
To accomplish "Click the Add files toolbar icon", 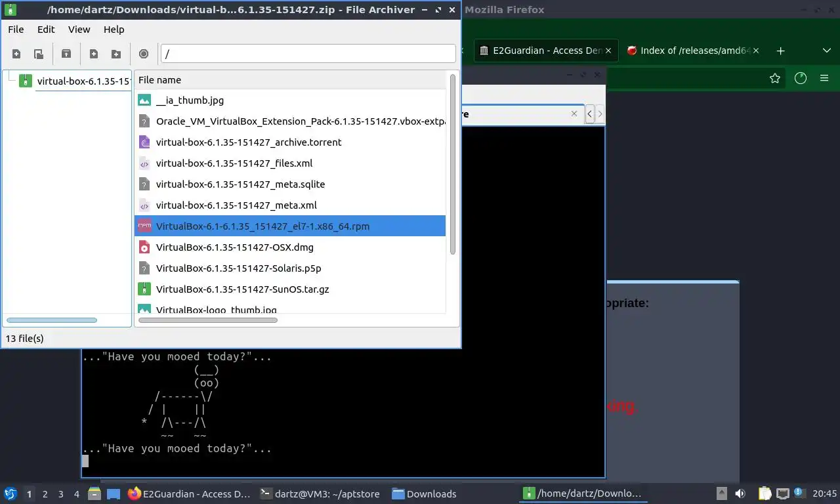I will tap(94, 54).
